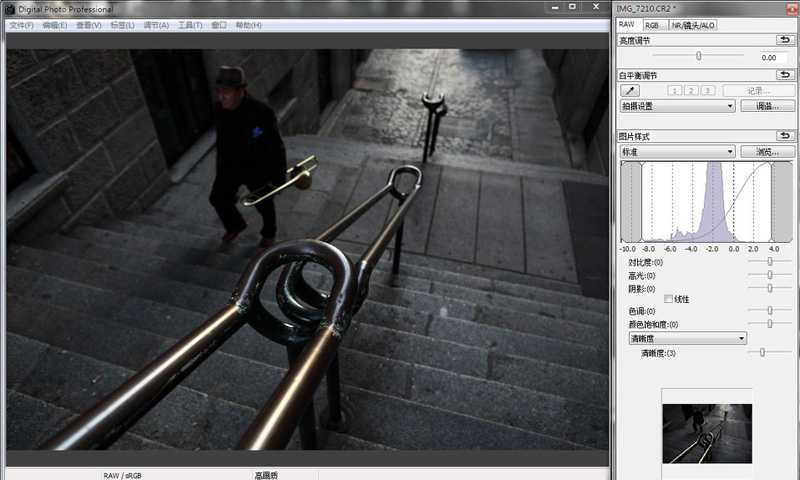Image resolution: width=800 pixels, height=480 pixels.
Task: Switch to the RGB tab
Action: tap(654, 25)
